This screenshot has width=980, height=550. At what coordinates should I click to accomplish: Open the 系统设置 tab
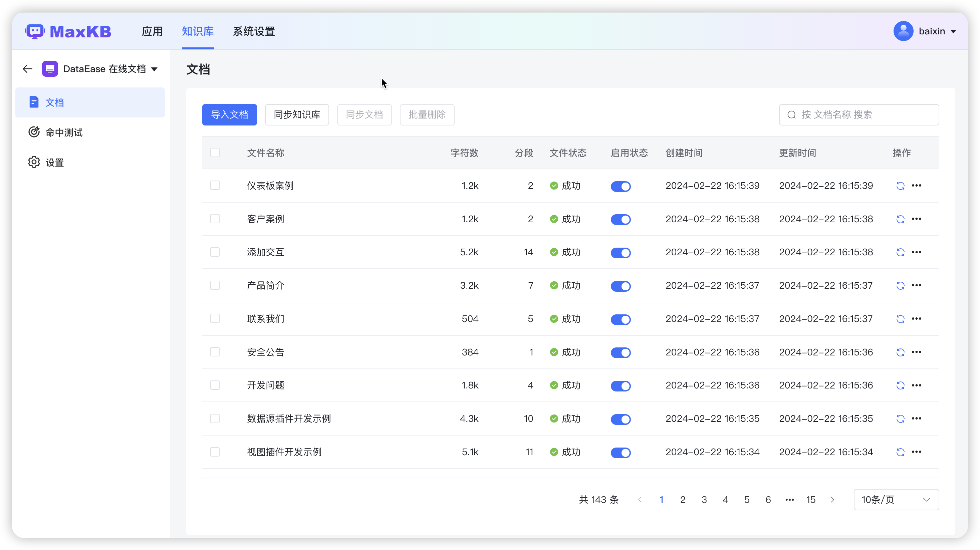point(254,32)
